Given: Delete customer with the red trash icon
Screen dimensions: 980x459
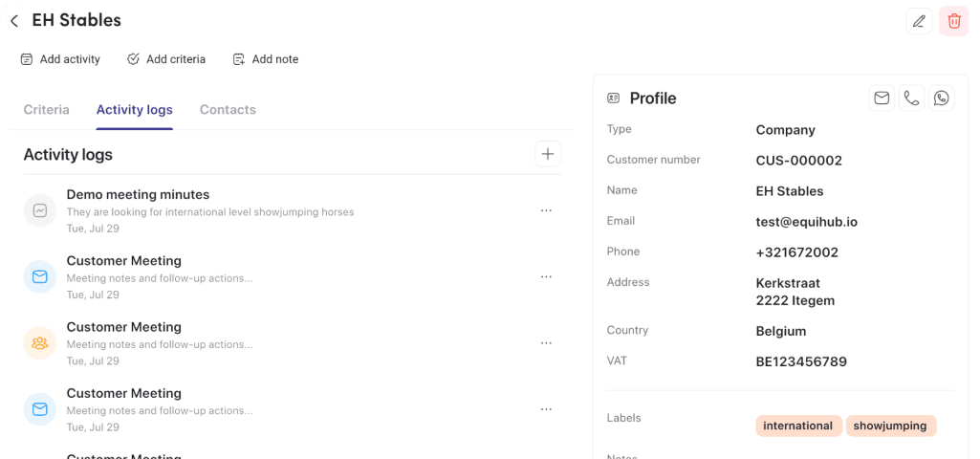Looking at the screenshot, I should [954, 21].
